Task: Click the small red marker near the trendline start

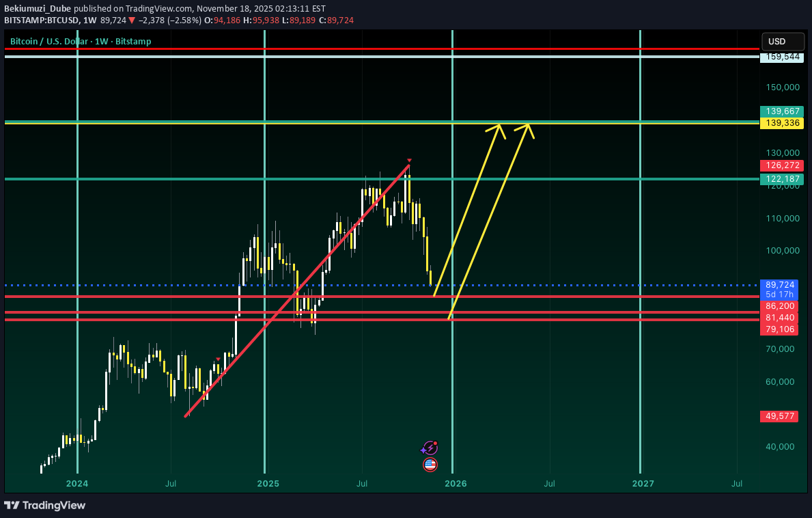Action: coord(219,359)
